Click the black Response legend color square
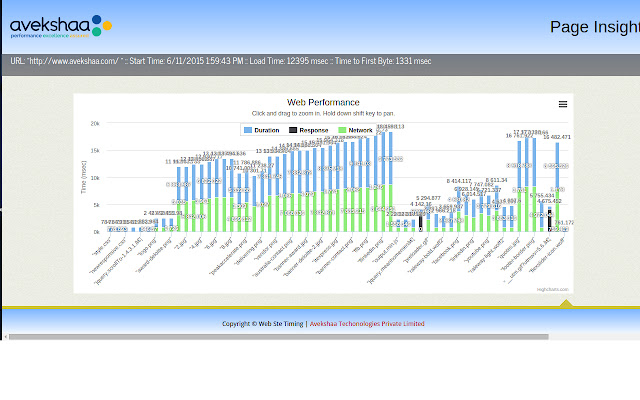Viewport: 640px width, 400px height. pyautogui.click(x=293, y=130)
